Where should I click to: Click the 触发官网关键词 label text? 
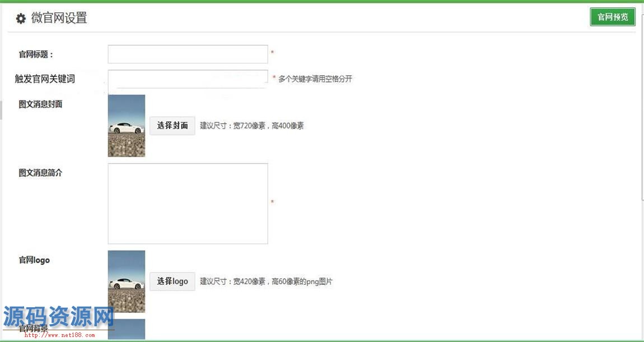pos(45,79)
